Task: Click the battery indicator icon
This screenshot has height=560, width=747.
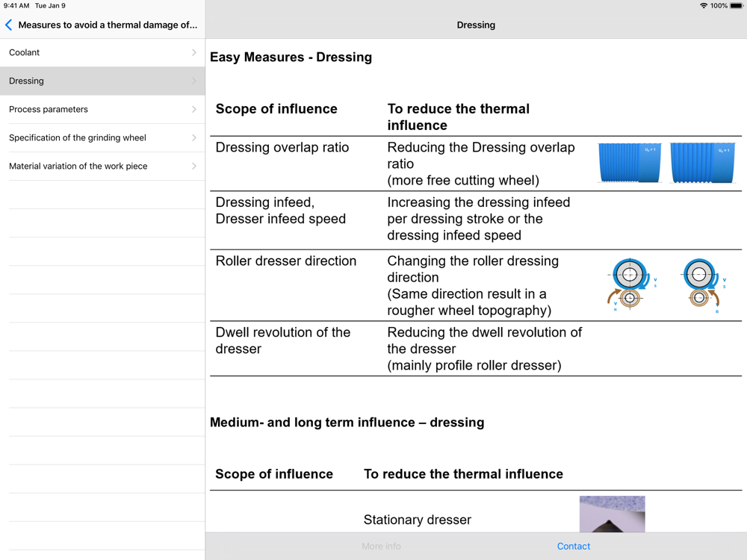Action: pyautogui.click(x=737, y=6)
